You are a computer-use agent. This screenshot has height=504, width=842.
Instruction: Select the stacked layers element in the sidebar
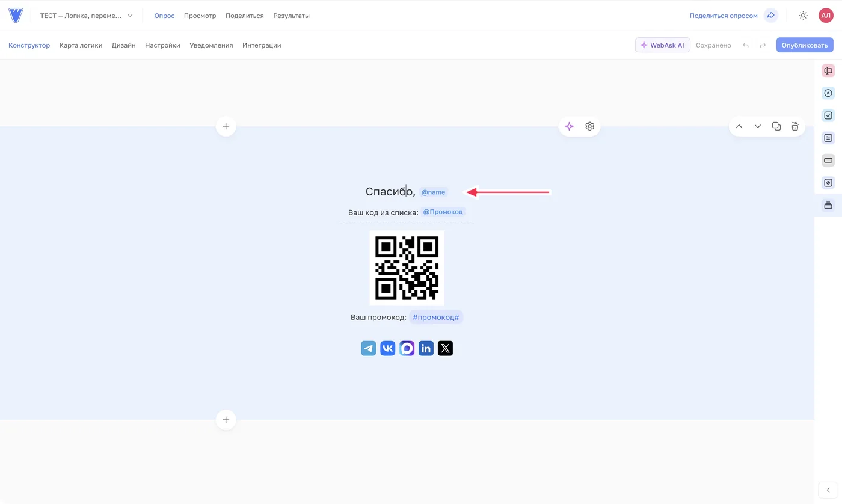point(828,205)
